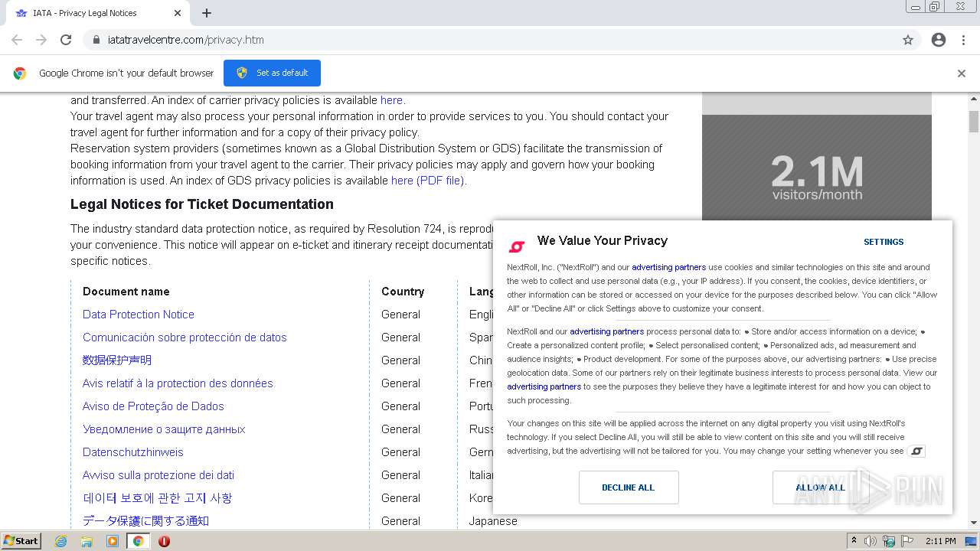Open the Chinese 数据保护声明 notice link
Image resolution: width=980 pixels, height=551 pixels.
(x=117, y=360)
